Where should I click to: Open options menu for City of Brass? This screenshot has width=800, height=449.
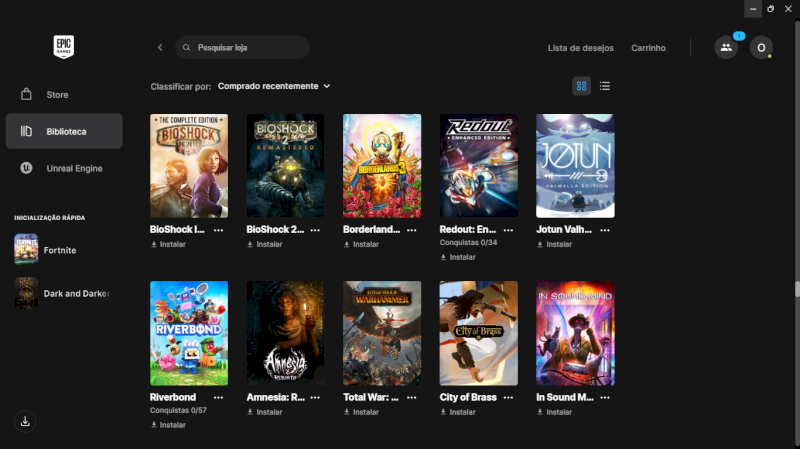pos(508,397)
